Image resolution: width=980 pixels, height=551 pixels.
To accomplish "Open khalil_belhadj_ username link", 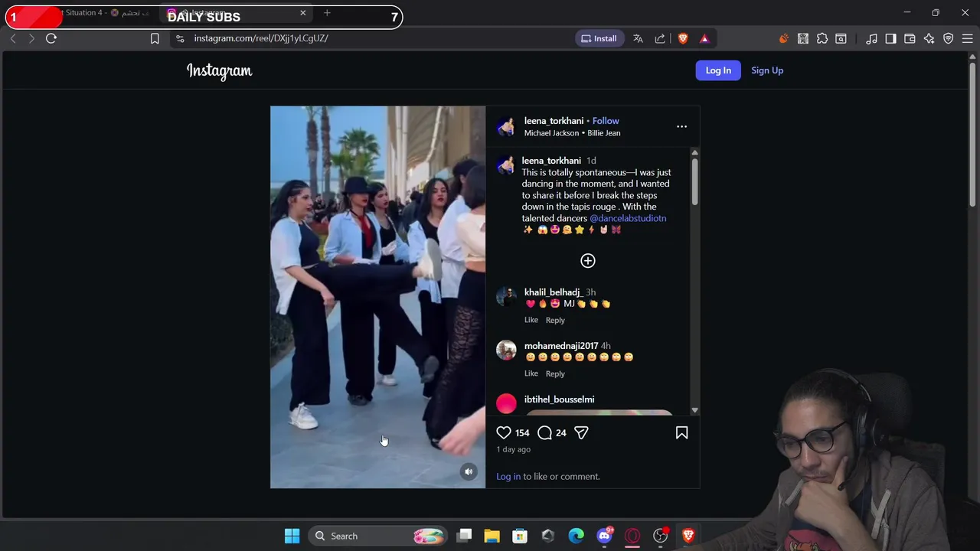I will 553,292.
